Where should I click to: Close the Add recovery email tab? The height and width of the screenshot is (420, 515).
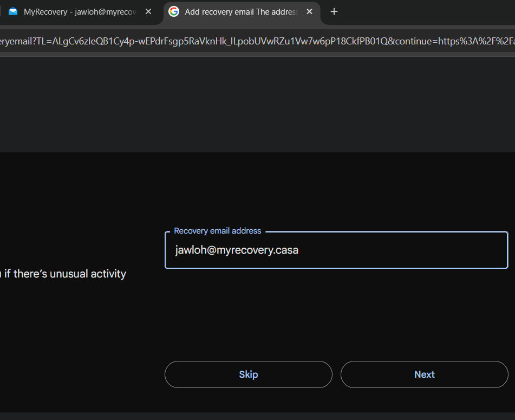[309, 11]
